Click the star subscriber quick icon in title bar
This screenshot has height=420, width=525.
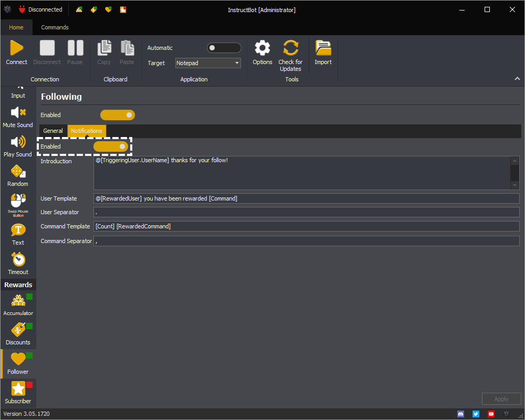pos(123,10)
